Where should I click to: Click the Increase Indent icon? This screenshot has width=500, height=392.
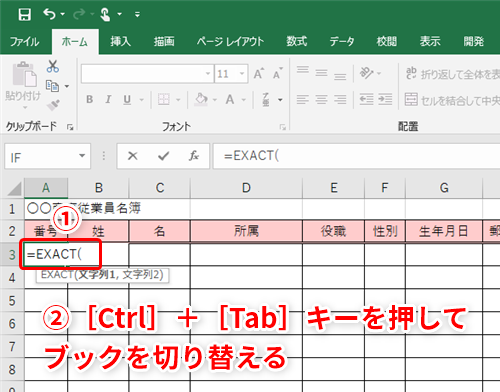pos(385,99)
